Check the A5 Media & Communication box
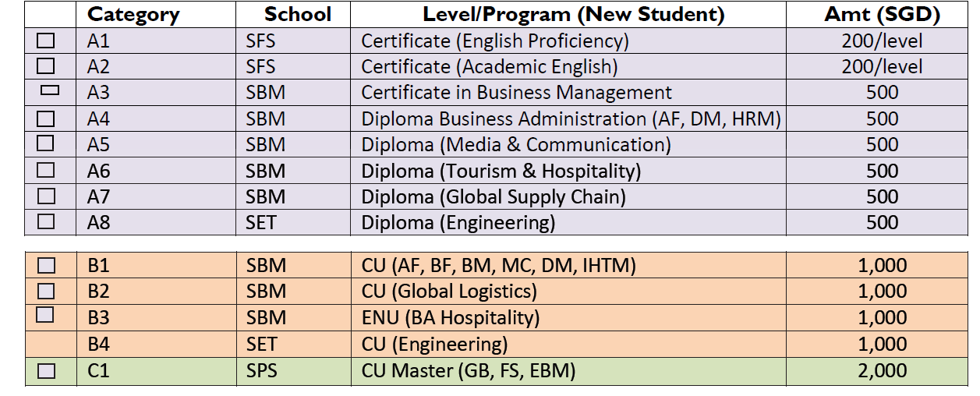The image size is (980, 396). (x=46, y=143)
